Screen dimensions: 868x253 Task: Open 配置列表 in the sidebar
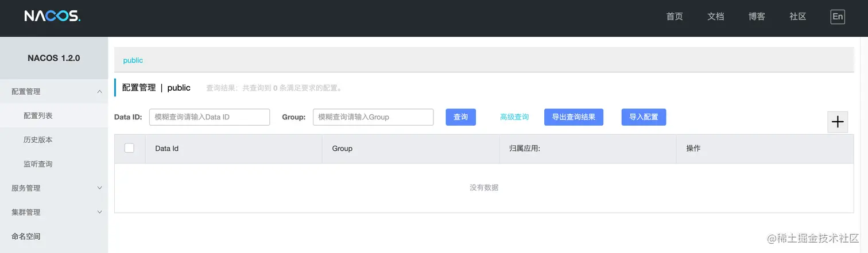click(38, 115)
